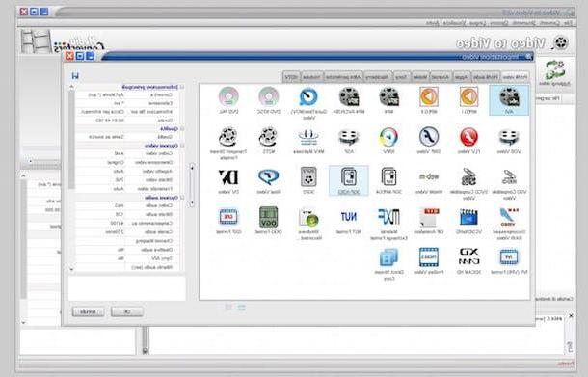Viewport: 588px width, 377px height.
Task: Select the DVD PAL disc icon
Action: (x=228, y=99)
